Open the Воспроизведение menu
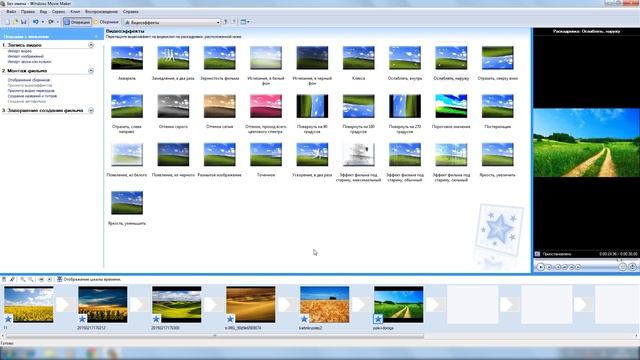 click(101, 12)
